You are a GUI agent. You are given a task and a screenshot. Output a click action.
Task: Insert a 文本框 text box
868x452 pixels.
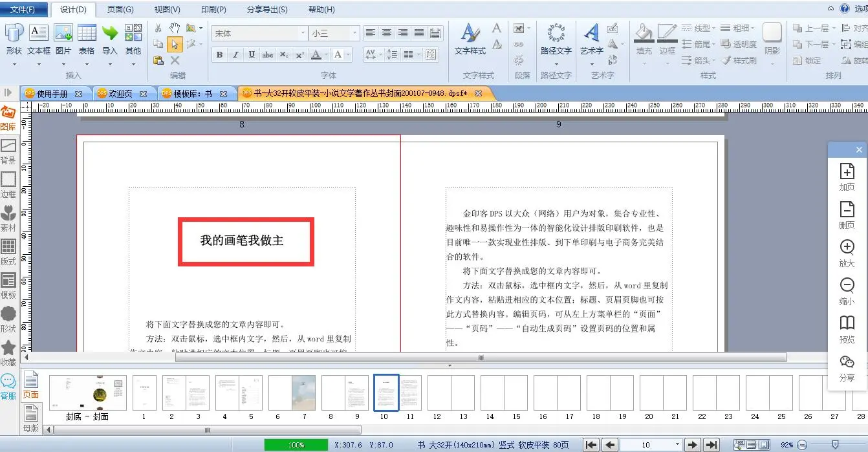[39, 39]
